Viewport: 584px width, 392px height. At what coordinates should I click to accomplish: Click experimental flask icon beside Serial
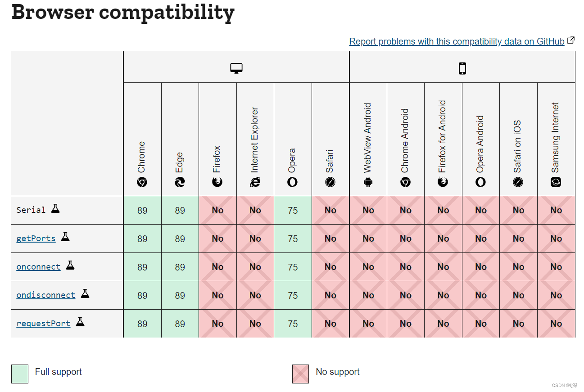coord(55,208)
